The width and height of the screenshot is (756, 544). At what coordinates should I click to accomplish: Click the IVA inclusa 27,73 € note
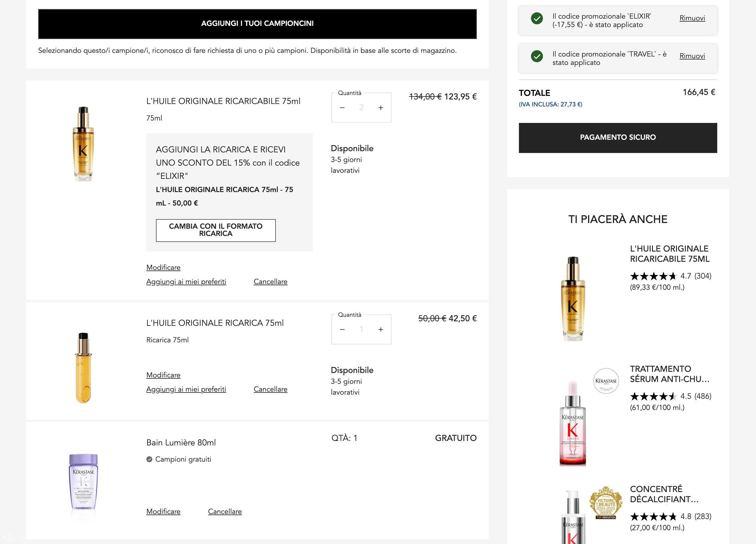[x=550, y=104]
